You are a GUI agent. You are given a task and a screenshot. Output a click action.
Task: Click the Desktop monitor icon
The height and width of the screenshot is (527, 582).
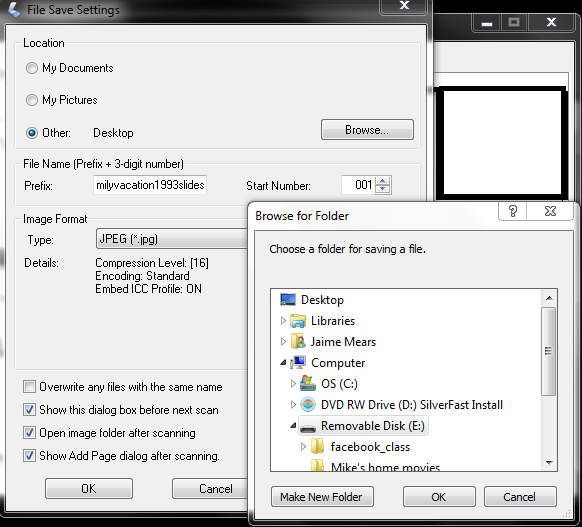tap(288, 299)
